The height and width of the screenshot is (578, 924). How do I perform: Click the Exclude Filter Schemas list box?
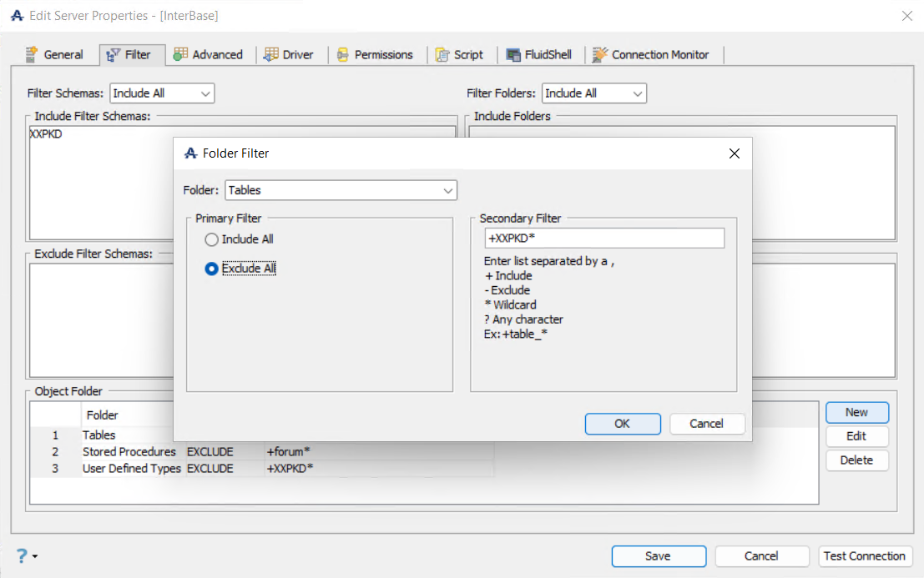tap(101, 321)
